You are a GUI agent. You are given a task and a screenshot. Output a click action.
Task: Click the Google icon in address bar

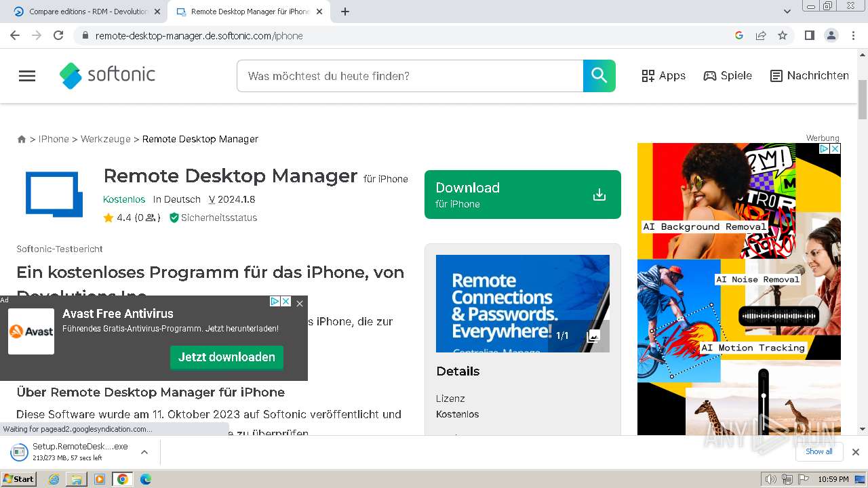(x=739, y=35)
